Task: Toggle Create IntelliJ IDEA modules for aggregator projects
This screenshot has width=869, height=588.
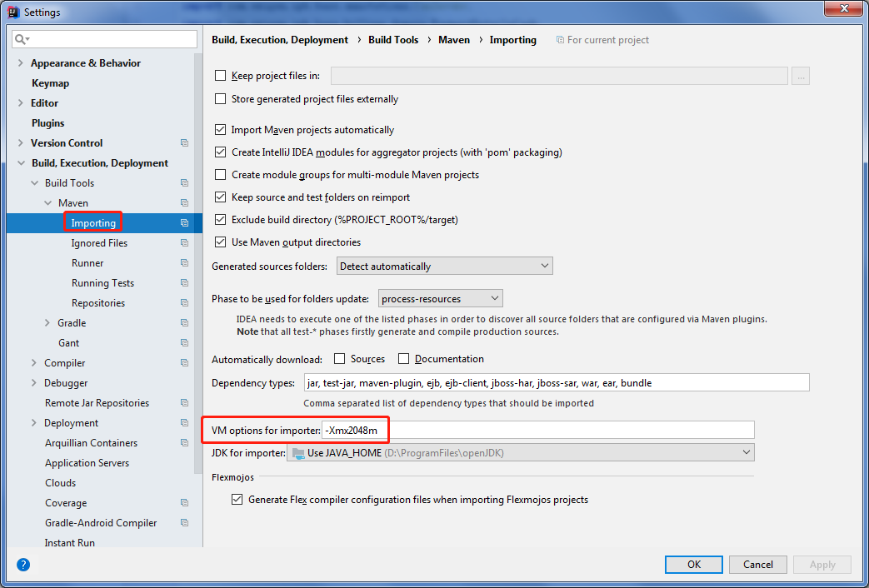Action: (221, 152)
